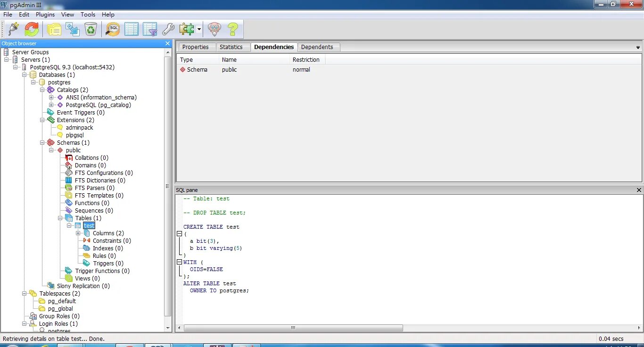Click the filtered view data icon
This screenshot has height=347, width=644.
(150, 29)
